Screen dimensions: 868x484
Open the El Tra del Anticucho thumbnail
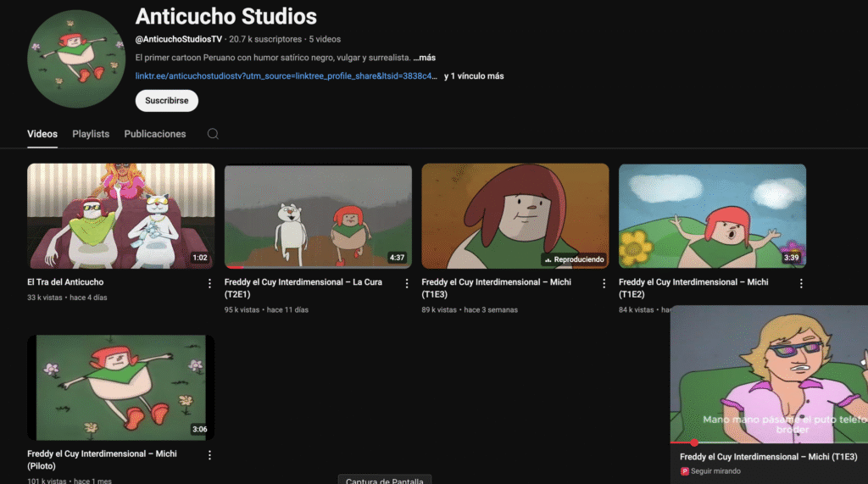tap(120, 216)
